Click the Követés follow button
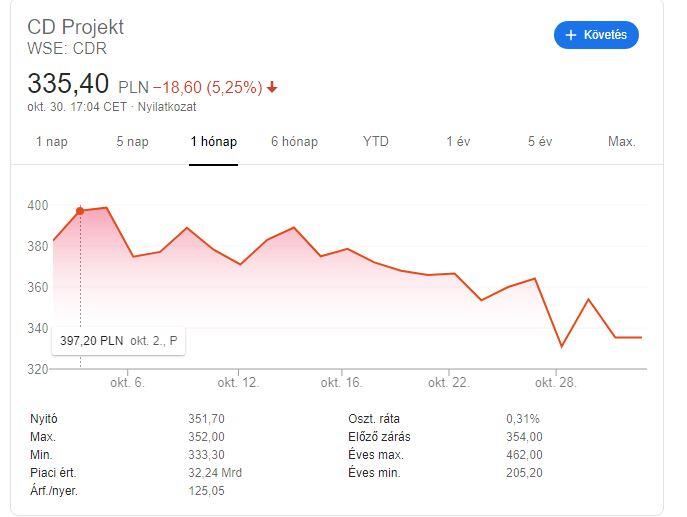Viewport: 687px width, 517px height. pyautogui.click(x=596, y=35)
